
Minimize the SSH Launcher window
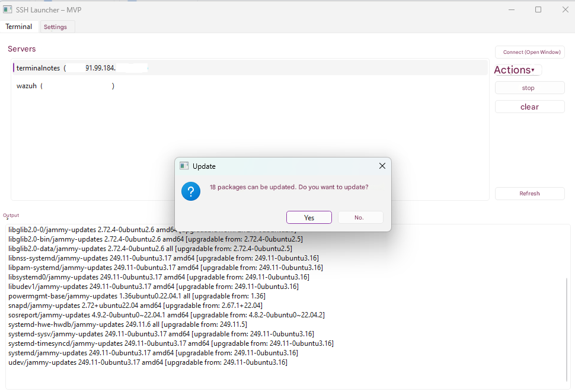(x=512, y=9)
